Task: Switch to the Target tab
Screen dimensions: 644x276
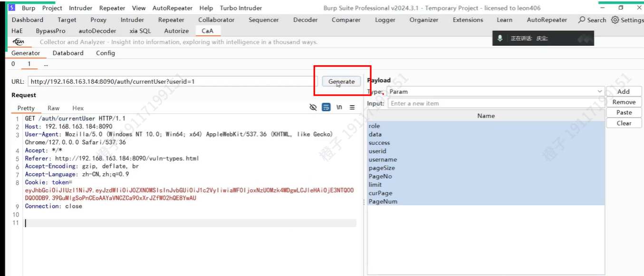Action: click(67, 20)
